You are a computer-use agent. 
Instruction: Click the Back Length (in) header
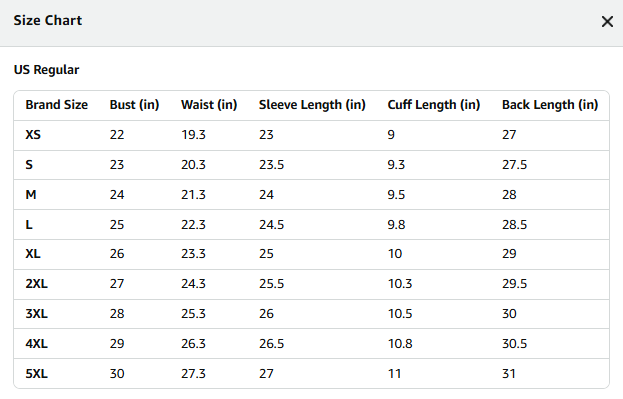(x=550, y=105)
